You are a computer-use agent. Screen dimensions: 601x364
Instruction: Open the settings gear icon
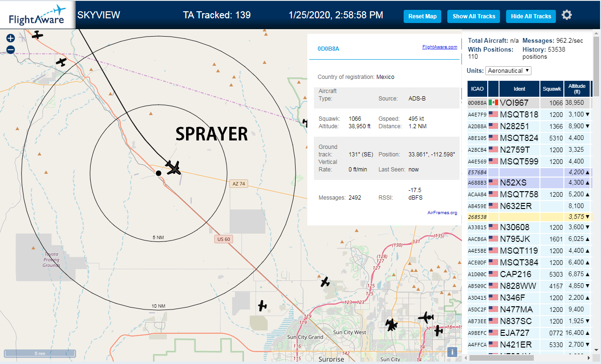[567, 15]
